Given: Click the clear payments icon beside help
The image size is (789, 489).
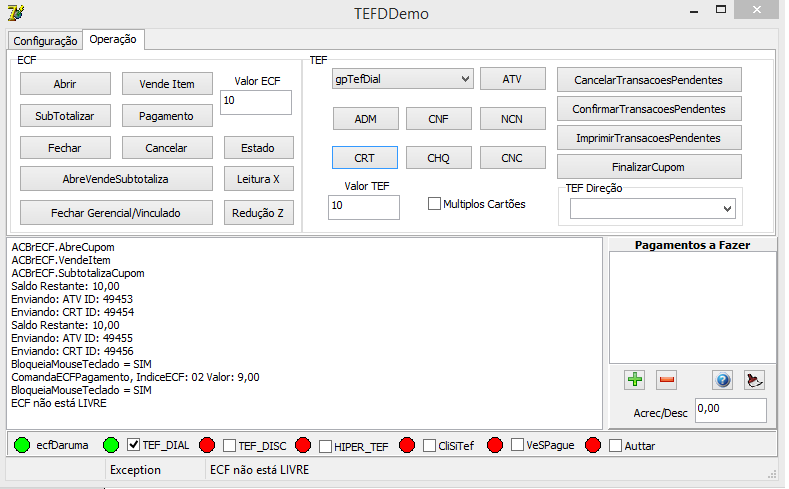Looking at the screenshot, I should 754,380.
